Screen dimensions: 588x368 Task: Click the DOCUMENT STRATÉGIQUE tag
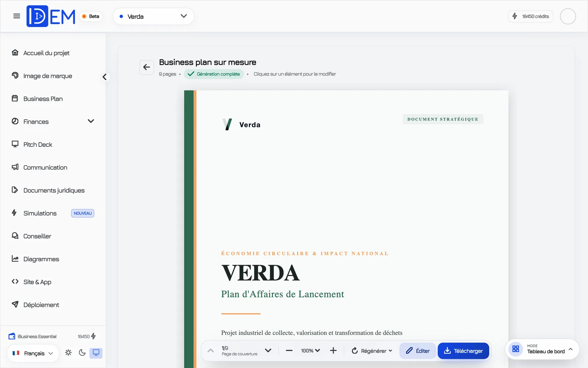[x=443, y=119]
